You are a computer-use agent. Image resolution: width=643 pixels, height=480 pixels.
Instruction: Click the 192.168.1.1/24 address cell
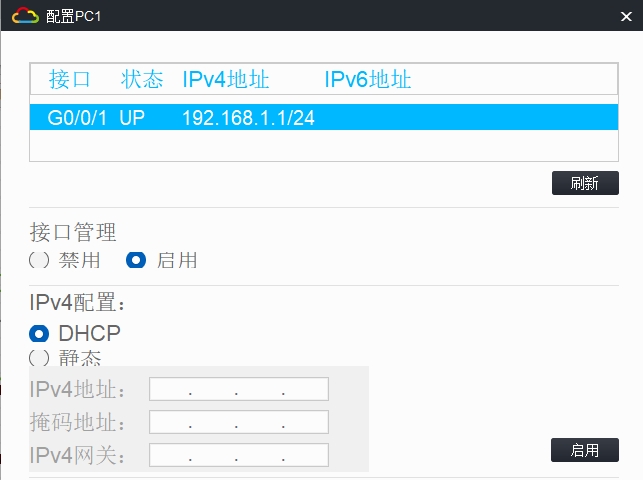click(248, 118)
